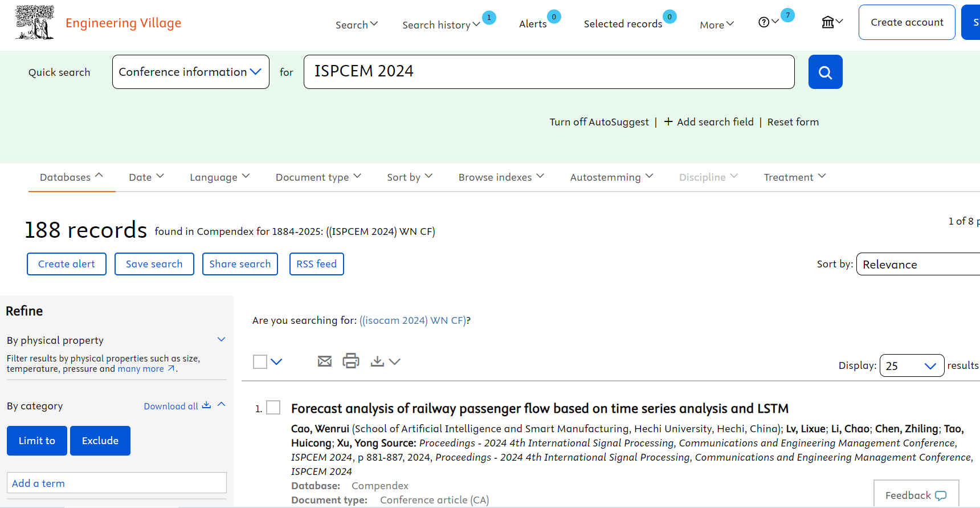The width and height of the screenshot is (980, 508).
Task: Click the download records icon
Action: click(377, 361)
